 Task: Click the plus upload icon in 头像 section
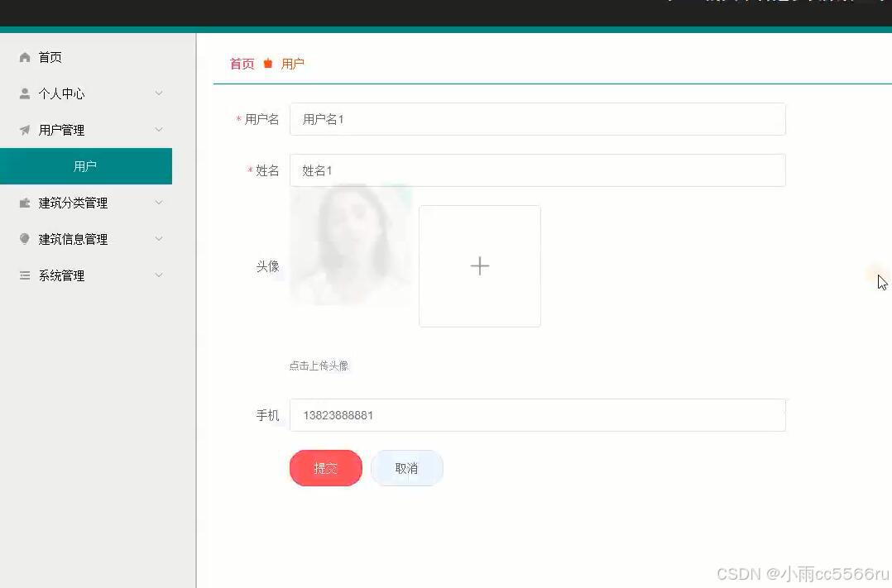point(480,265)
